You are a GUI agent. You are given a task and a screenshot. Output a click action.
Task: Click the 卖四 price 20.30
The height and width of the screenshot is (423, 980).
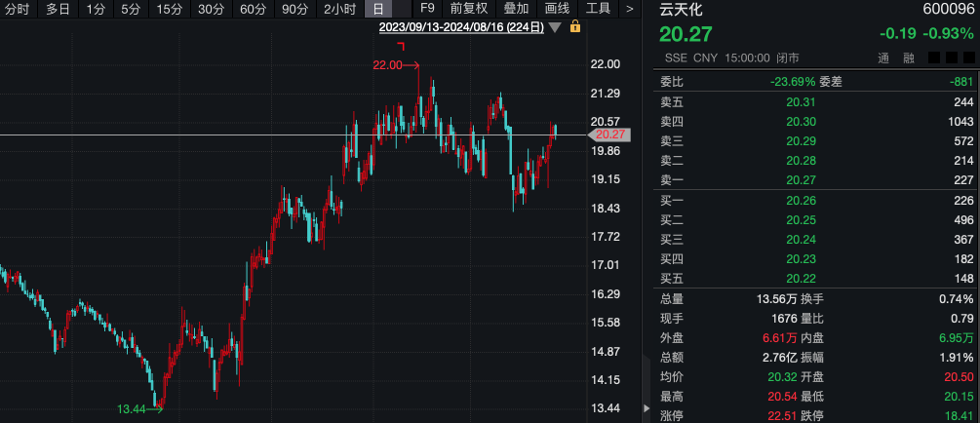pos(801,121)
